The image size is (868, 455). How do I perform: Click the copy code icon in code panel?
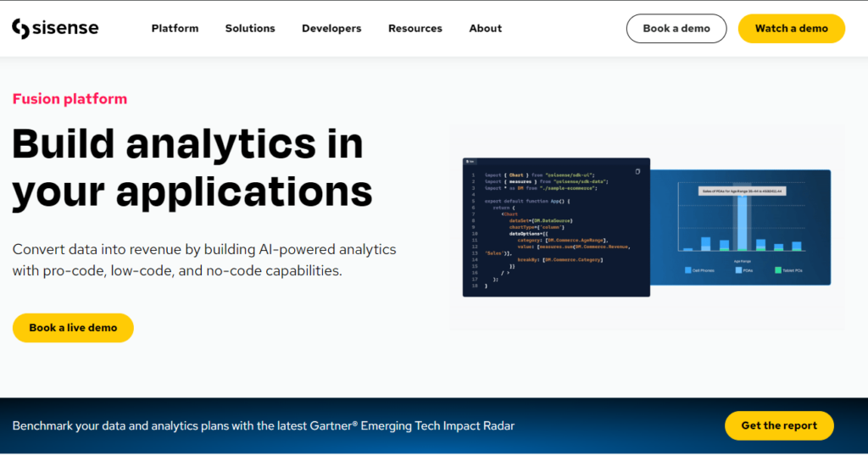coord(637,171)
